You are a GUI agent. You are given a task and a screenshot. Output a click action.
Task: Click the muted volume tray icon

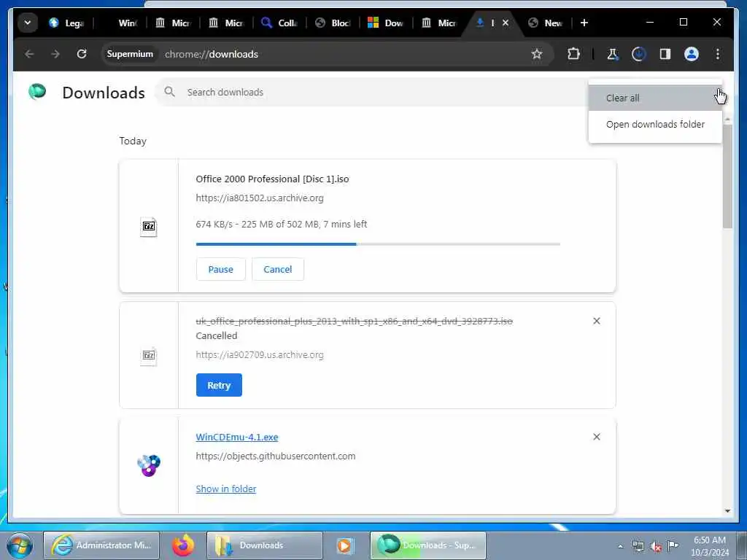(656, 547)
